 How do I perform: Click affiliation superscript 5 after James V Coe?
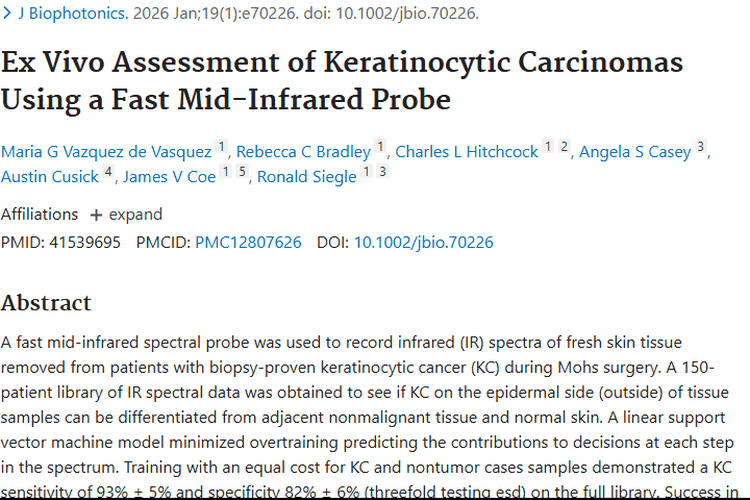point(242,173)
